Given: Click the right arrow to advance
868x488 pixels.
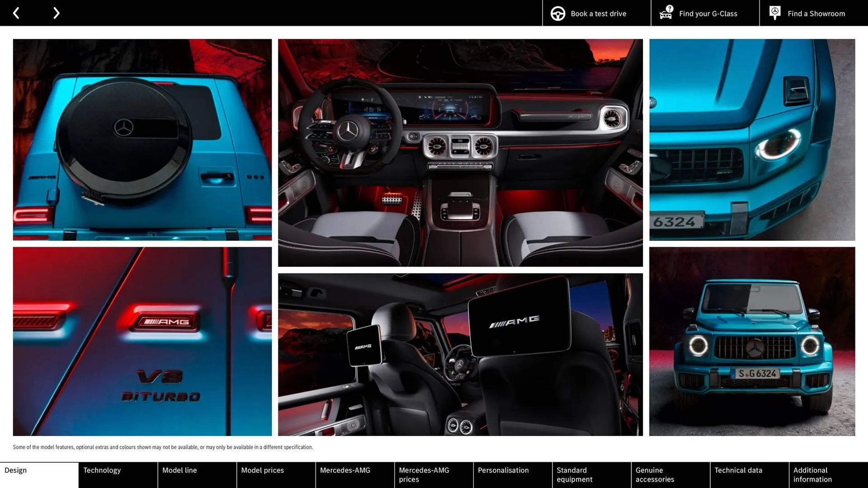Looking at the screenshot, I should pos(56,13).
